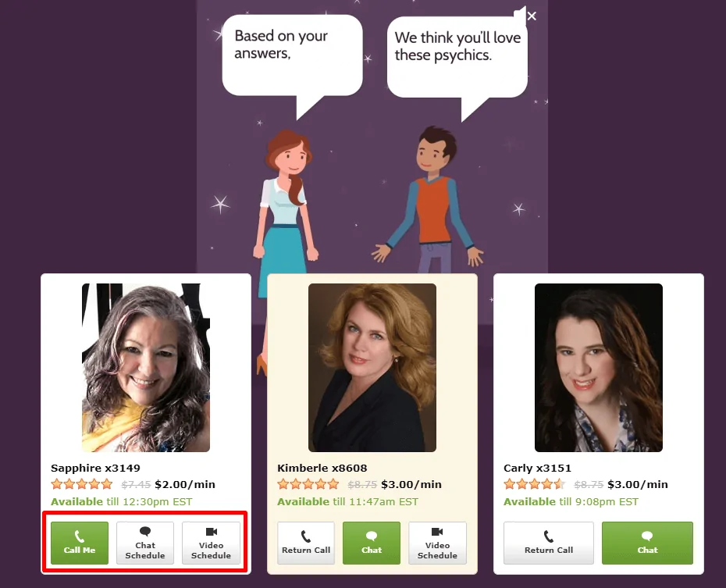This screenshot has width=726, height=588.
Task: Click the Kimberle x8608 name link
Action: 322,468
